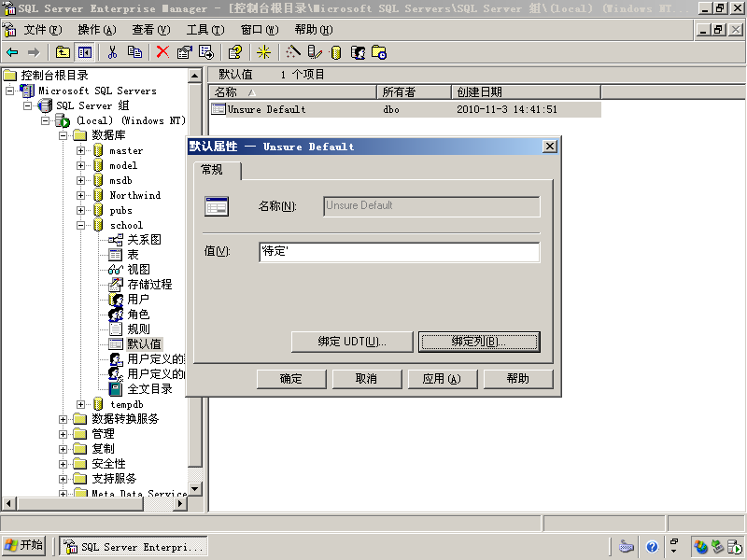Open the 窗口(W) menu

[x=260, y=30]
